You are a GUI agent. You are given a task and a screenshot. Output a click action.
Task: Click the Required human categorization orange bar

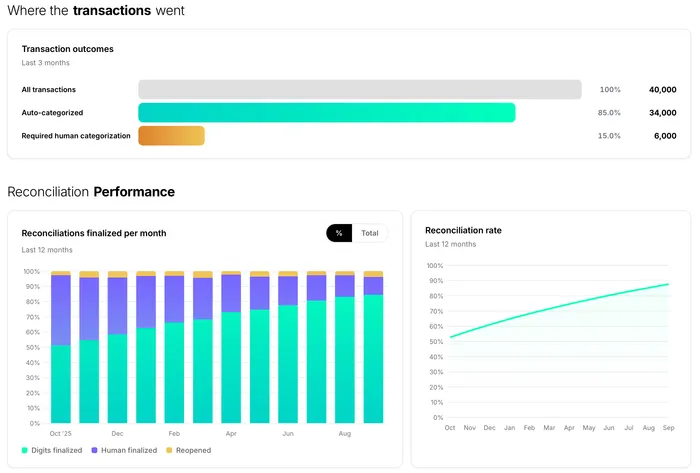tap(171, 136)
